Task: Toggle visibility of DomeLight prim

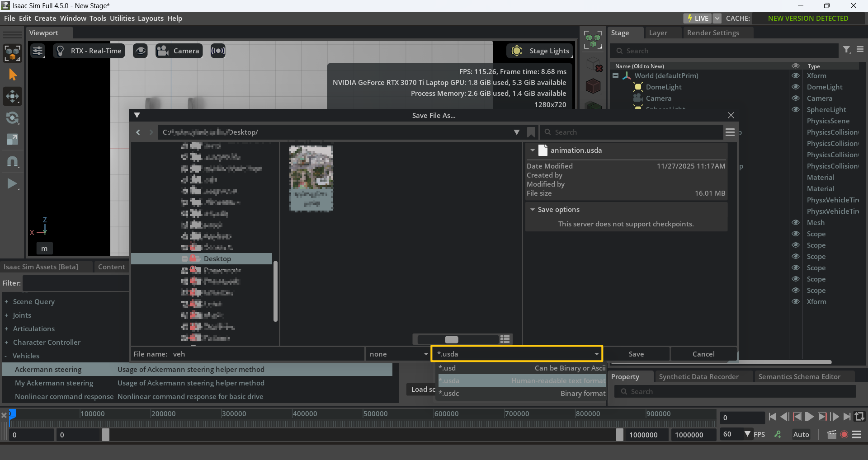Action: click(x=796, y=87)
